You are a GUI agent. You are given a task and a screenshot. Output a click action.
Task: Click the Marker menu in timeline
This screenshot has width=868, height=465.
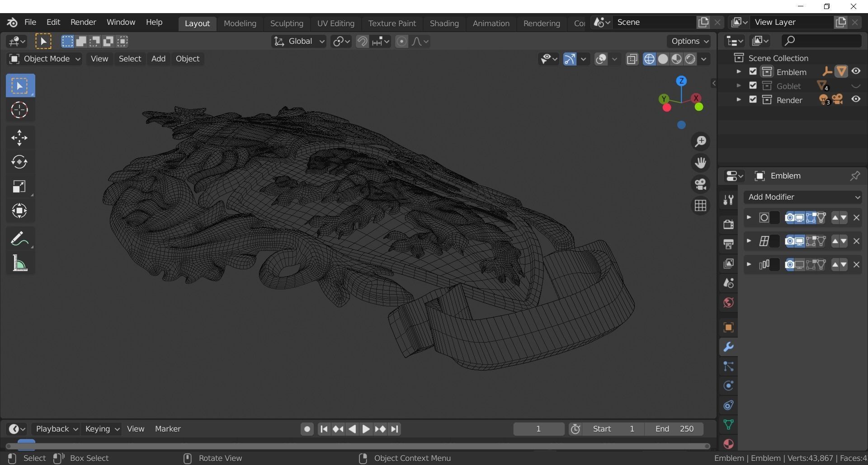point(168,429)
